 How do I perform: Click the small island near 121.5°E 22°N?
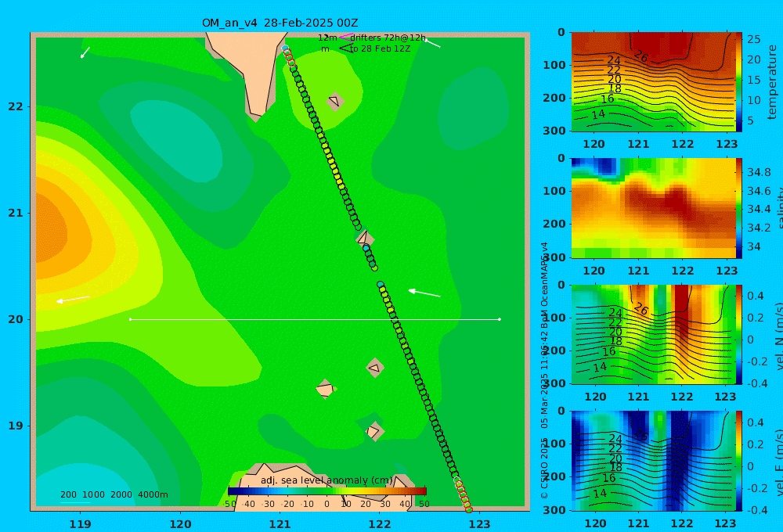(335, 101)
